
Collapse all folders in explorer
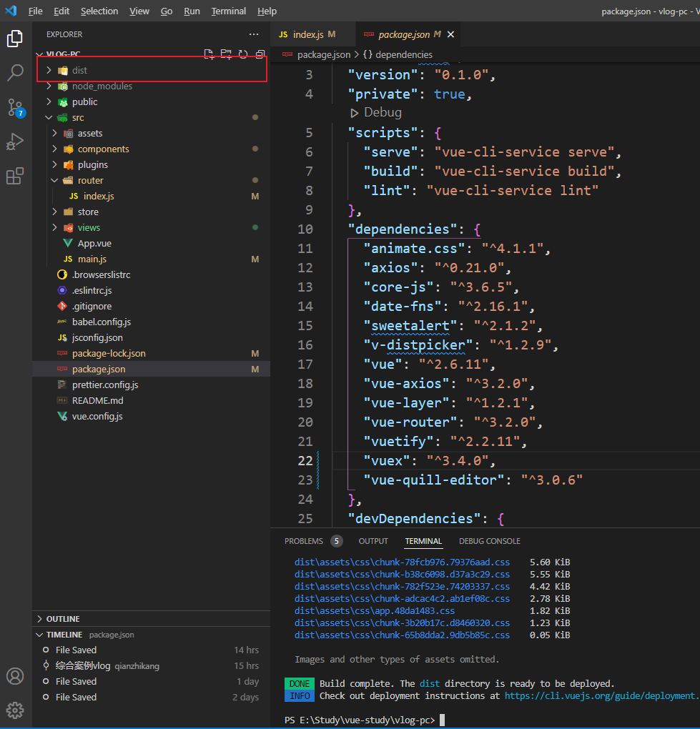tap(260, 54)
